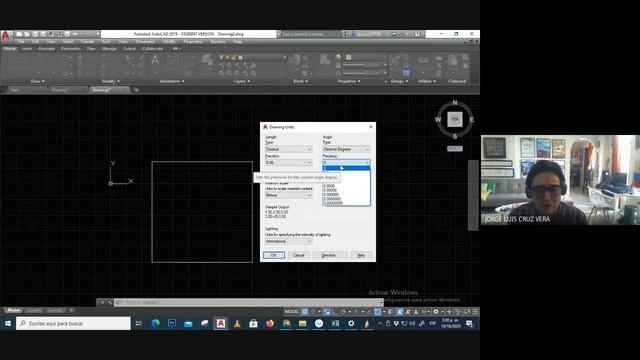Switch to the Drawing1 file tab
The image size is (640, 360).
click(60, 90)
